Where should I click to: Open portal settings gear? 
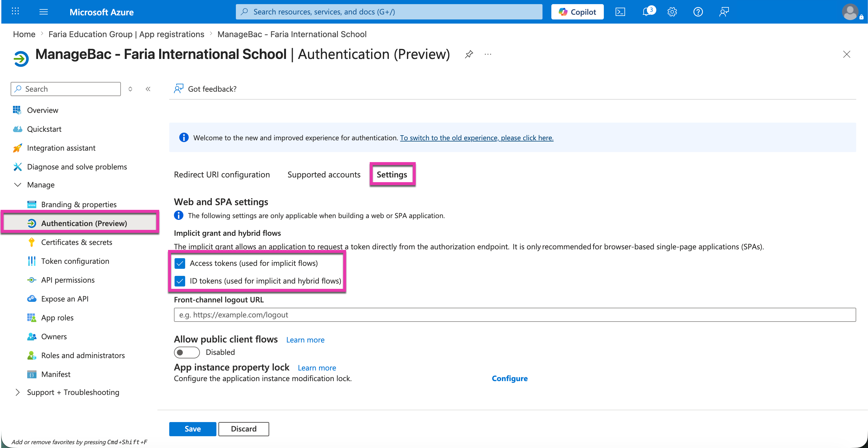coord(672,12)
